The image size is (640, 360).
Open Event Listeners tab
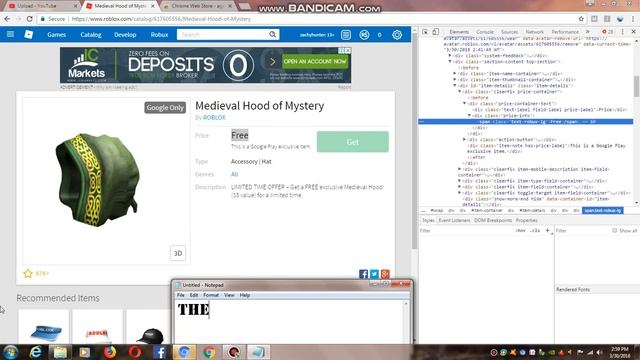(x=454, y=220)
